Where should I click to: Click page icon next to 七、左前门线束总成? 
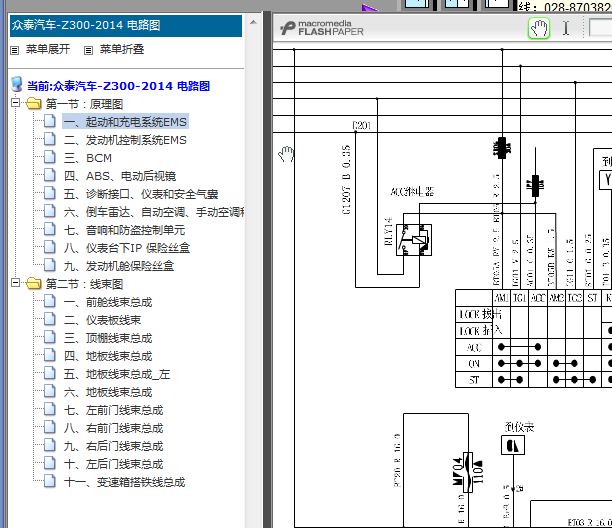point(50,409)
